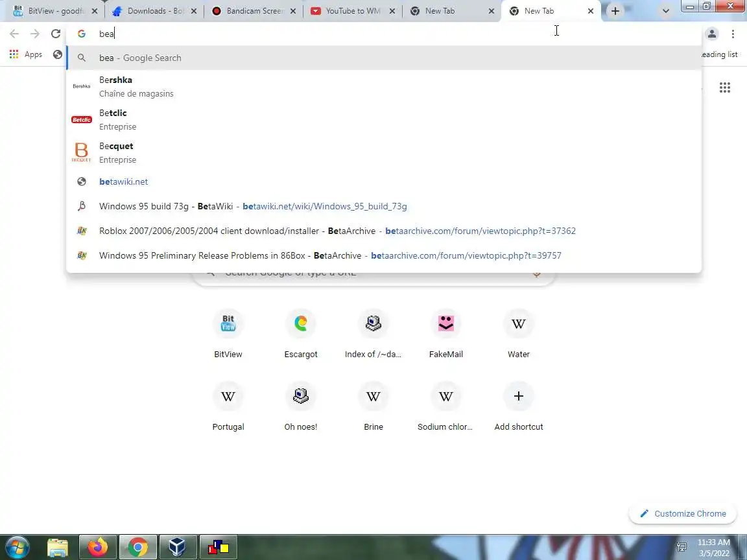This screenshot has height=560, width=747.
Task: Open File Explorer from the taskbar
Action: point(58,548)
